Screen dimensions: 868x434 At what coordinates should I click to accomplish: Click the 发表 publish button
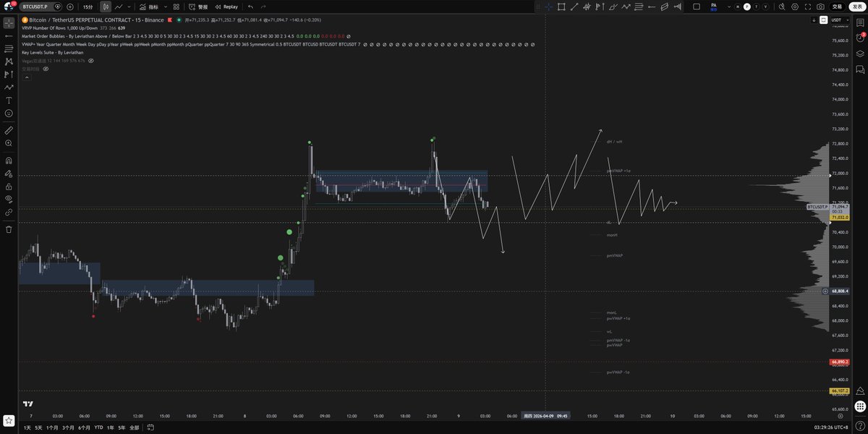tap(857, 7)
